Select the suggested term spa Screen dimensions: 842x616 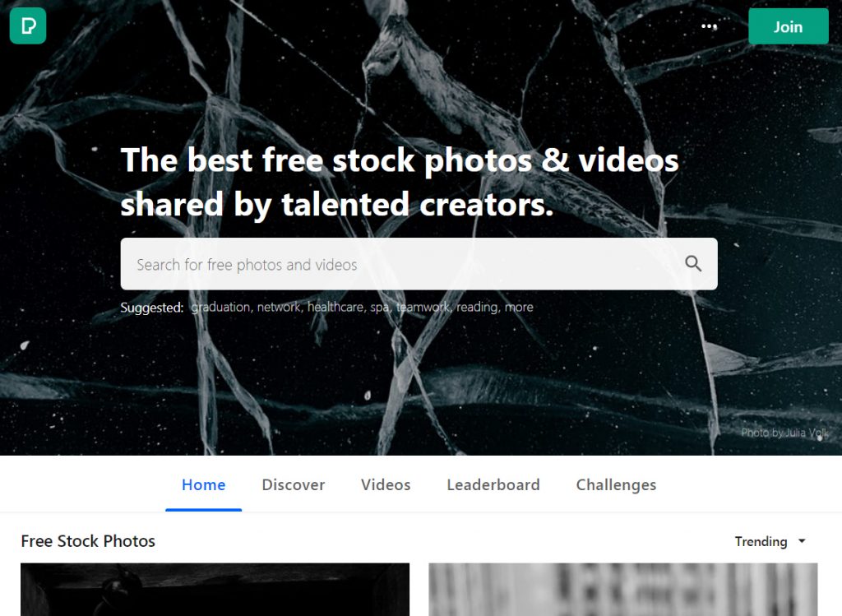pos(380,308)
